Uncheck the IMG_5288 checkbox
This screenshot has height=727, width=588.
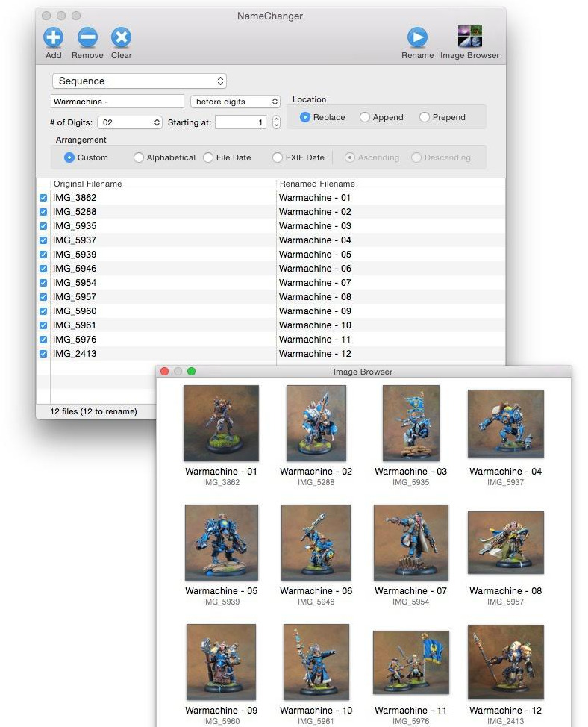[43, 212]
